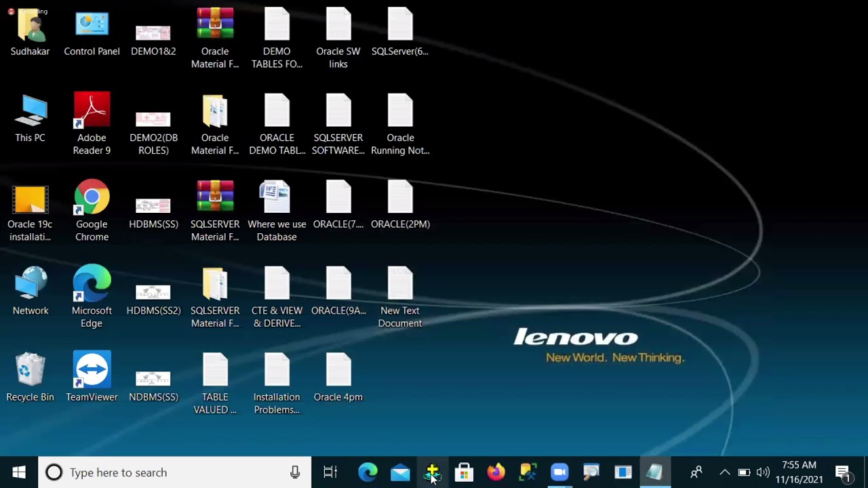The width and height of the screenshot is (868, 488).
Task: Select the Oracle 4pm text file
Action: click(338, 378)
